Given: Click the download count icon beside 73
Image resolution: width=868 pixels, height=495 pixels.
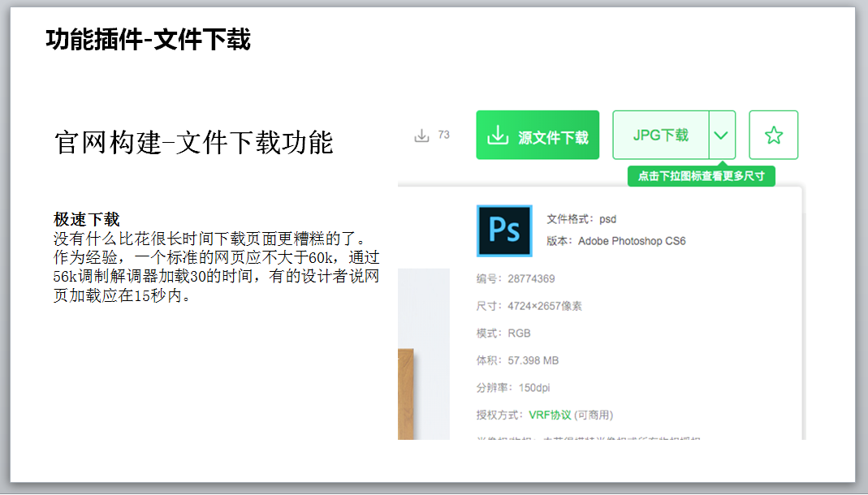Looking at the screenshot, I should click(x=421, y=136).
